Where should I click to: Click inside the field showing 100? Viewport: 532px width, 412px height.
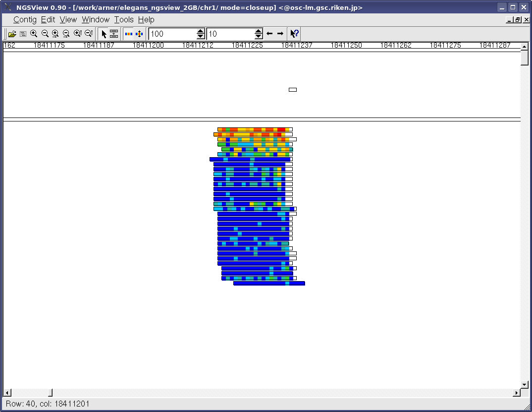tap(172, 34)
